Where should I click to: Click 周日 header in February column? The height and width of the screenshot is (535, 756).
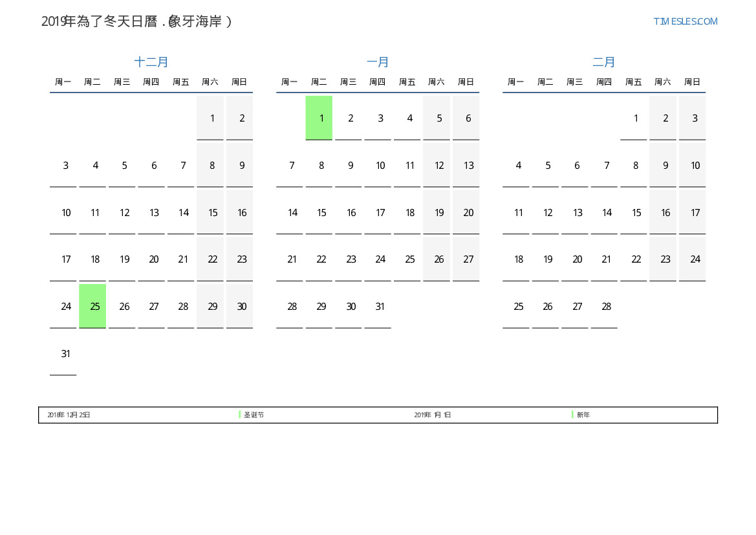coord(692,82)
